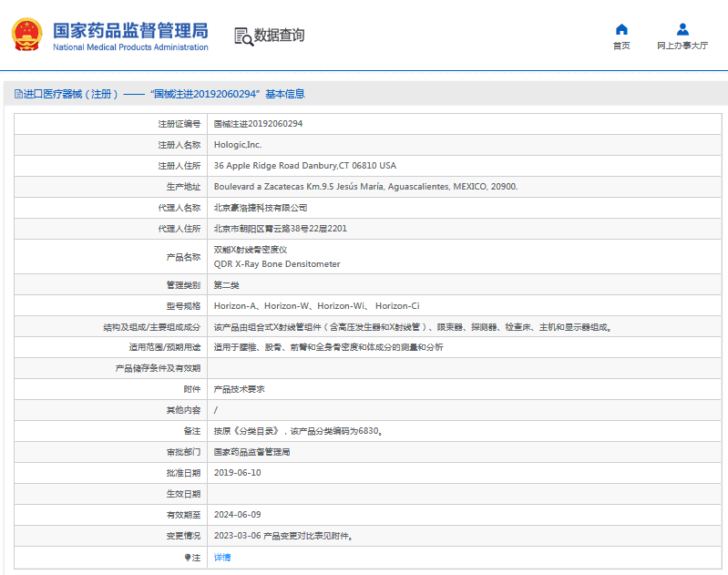Open the 详情 details link

pyautogui.click(x=222, y=557)
